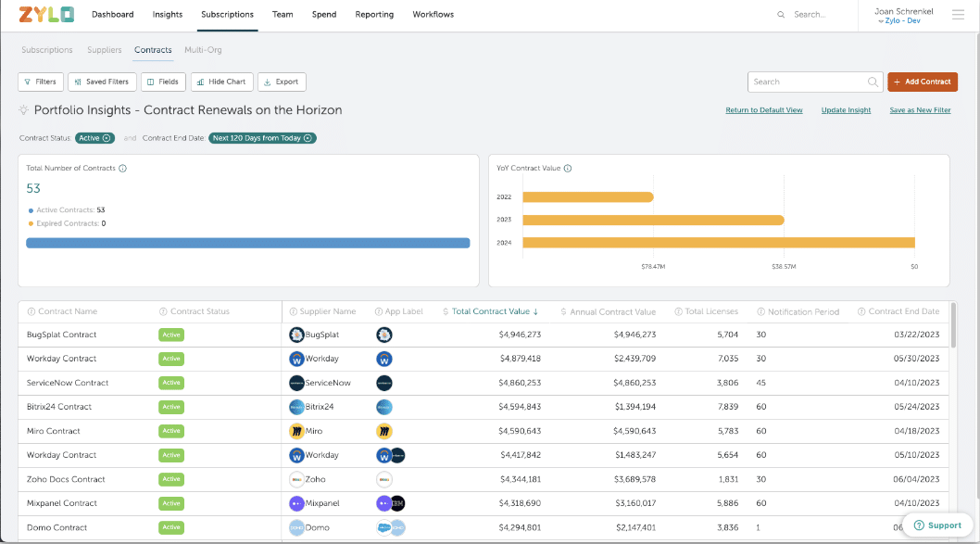
Task: Remove the Next 120 Days filter chip
Action: [x=308, y=138]
